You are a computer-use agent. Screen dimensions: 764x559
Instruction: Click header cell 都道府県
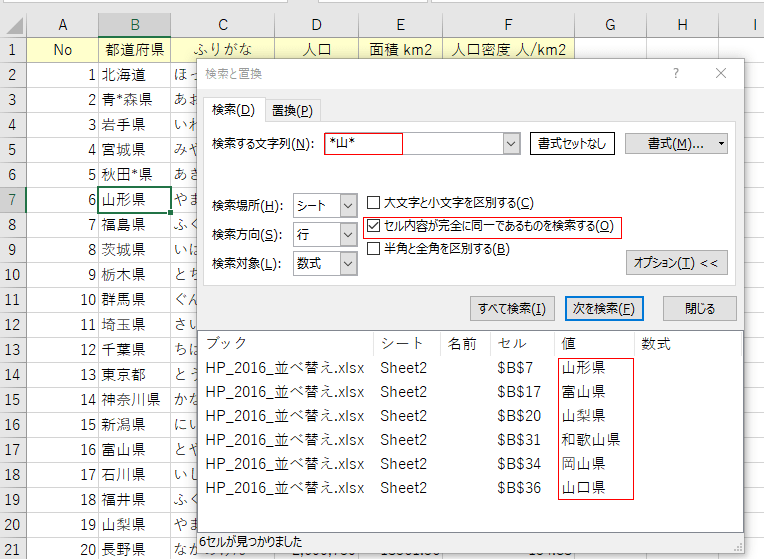[x=135, y=50]
